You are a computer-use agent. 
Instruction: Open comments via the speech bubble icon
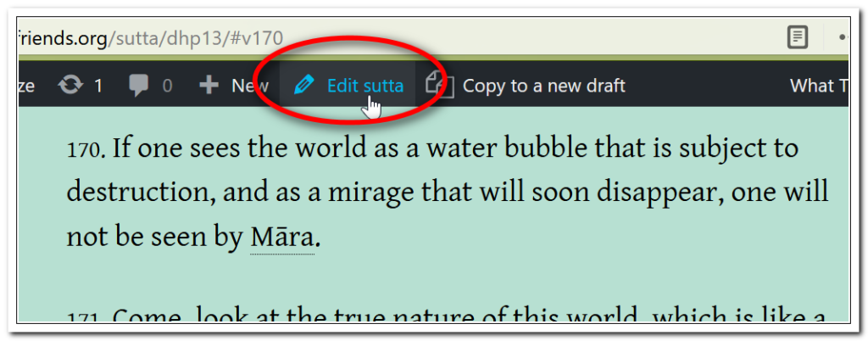click(140, 86)
